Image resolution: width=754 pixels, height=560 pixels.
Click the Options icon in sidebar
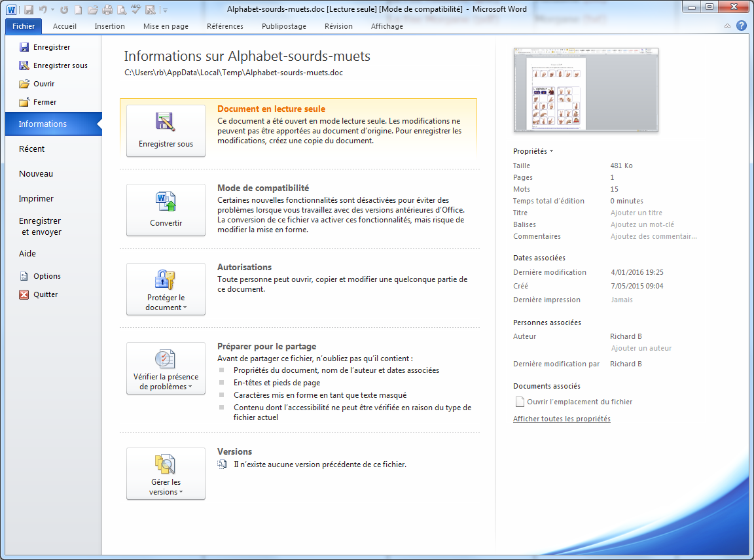[x=24, y=276]
